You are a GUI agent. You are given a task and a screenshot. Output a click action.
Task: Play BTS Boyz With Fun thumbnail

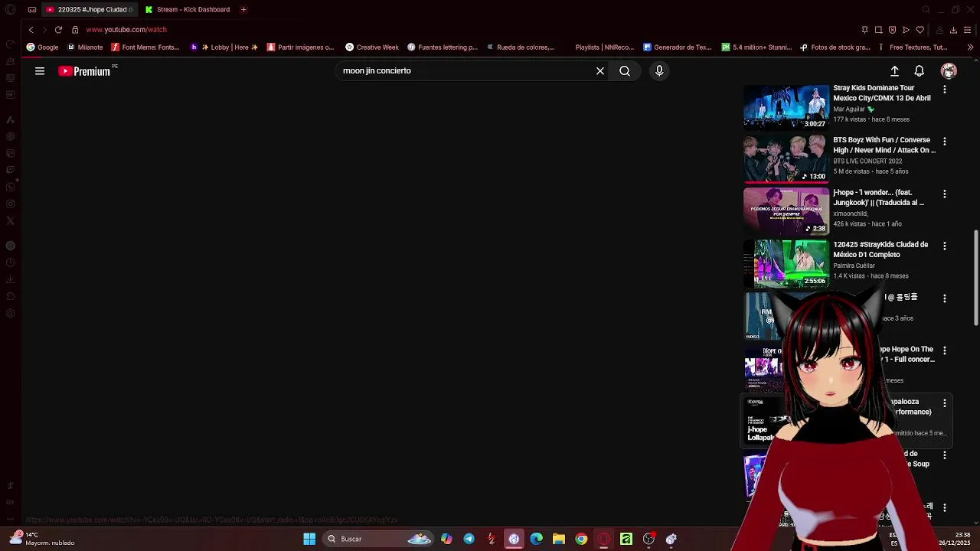coord(786,159)
